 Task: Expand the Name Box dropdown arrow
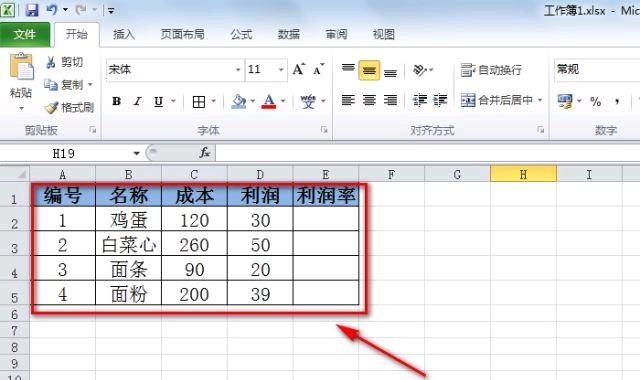[x=136, y=153]
